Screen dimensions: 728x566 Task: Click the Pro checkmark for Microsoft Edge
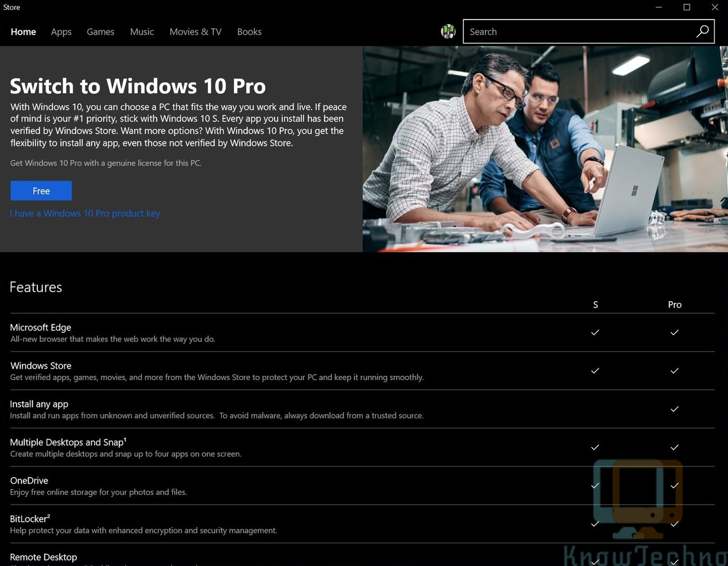coord(675,332)
